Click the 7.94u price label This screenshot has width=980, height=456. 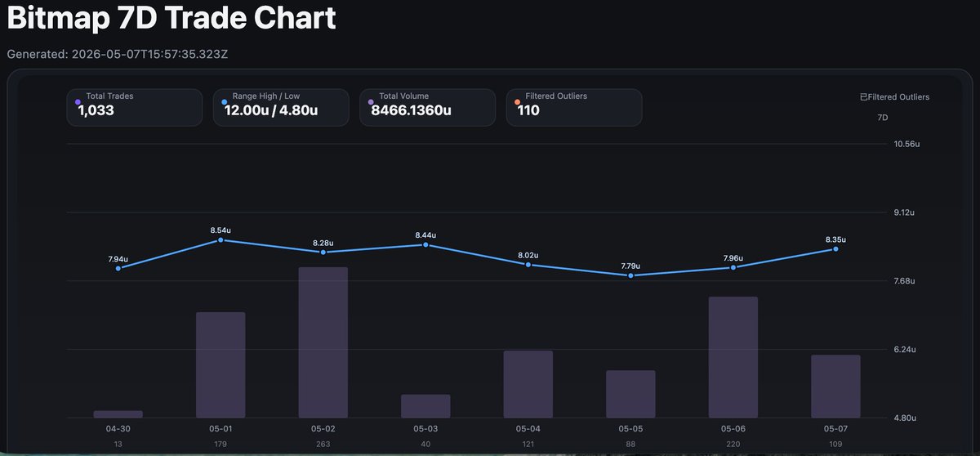(118, 259)
